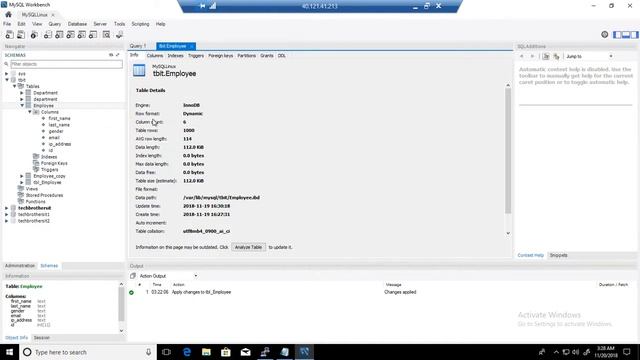The width and height of the screenshot is (640, 360).
Task: Expand the Department table node
Action: tap(22, 93)
